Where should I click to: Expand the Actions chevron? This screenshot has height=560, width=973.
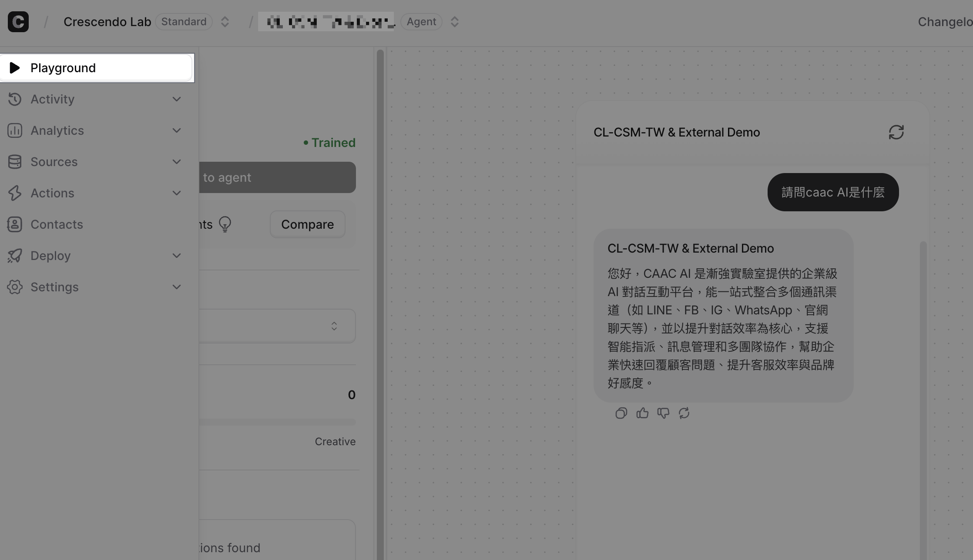click(x=177, y=193)
